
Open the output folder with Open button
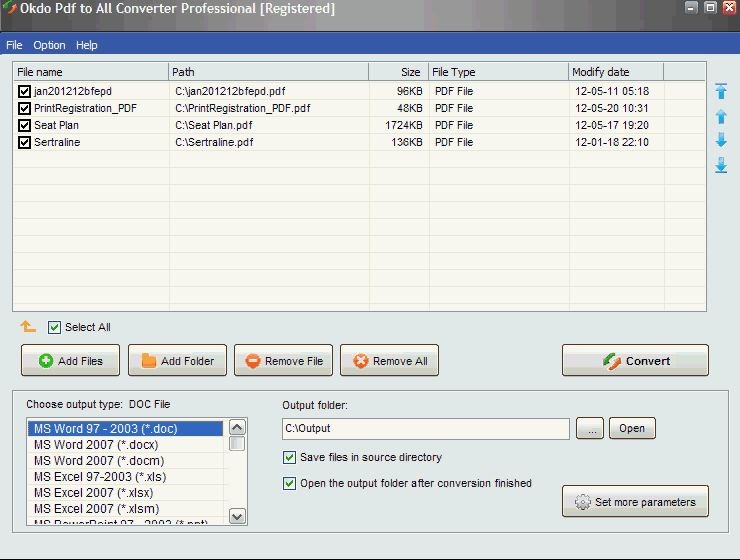tap(632, 428)
